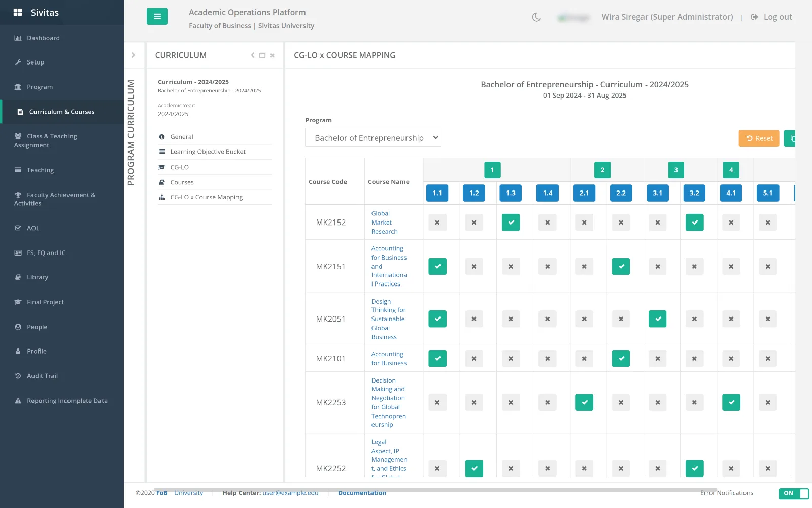Click CG header group 2 button

(602, 170)
